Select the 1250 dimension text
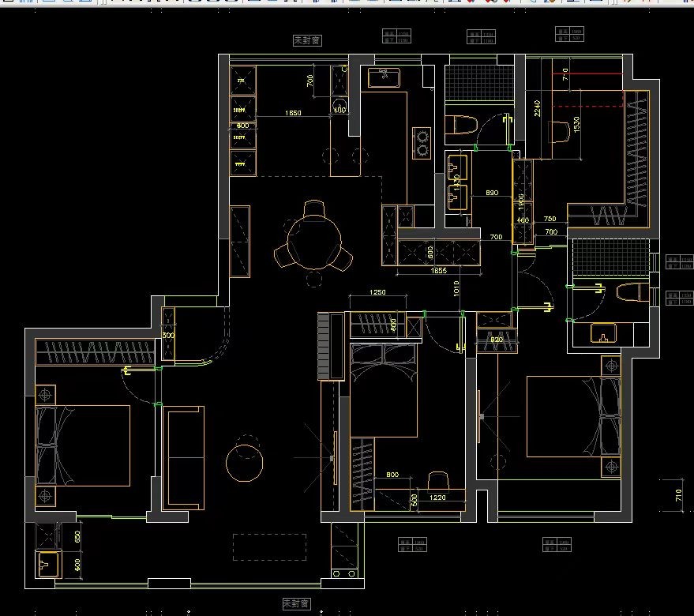 pos(377,294)
